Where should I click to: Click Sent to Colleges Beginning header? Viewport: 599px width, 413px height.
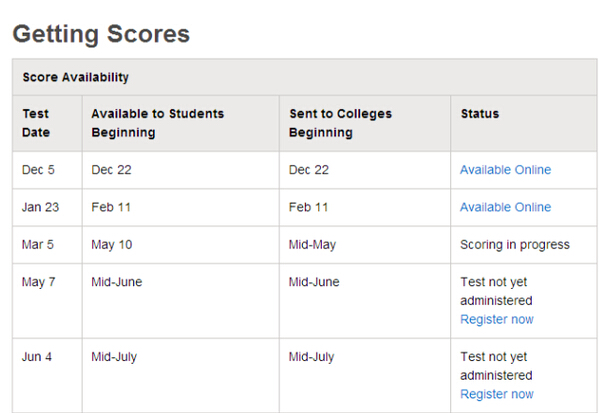(340, 123)
